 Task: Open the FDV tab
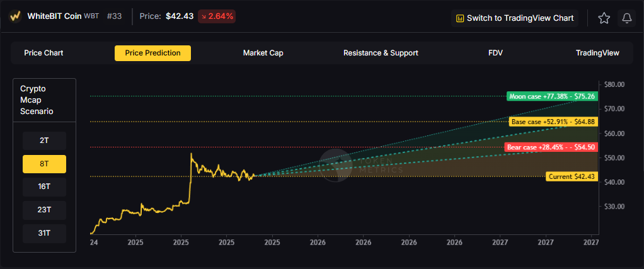coord(495,53)
